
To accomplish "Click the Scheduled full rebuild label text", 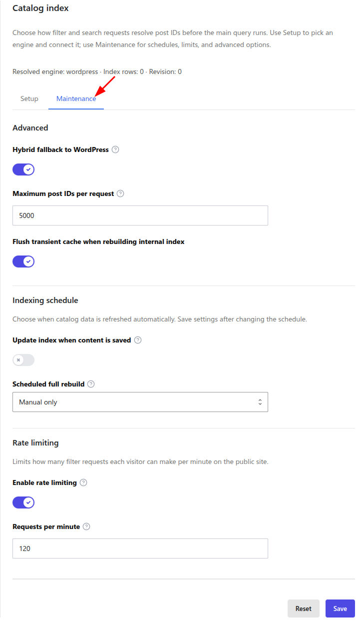I will point(48,384).
